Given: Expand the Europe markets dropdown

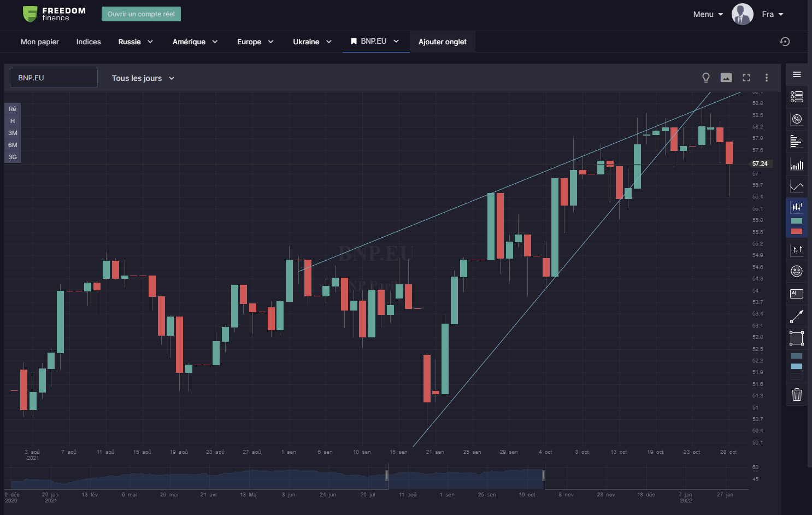Looking at the screenshot, I should 255,41.
